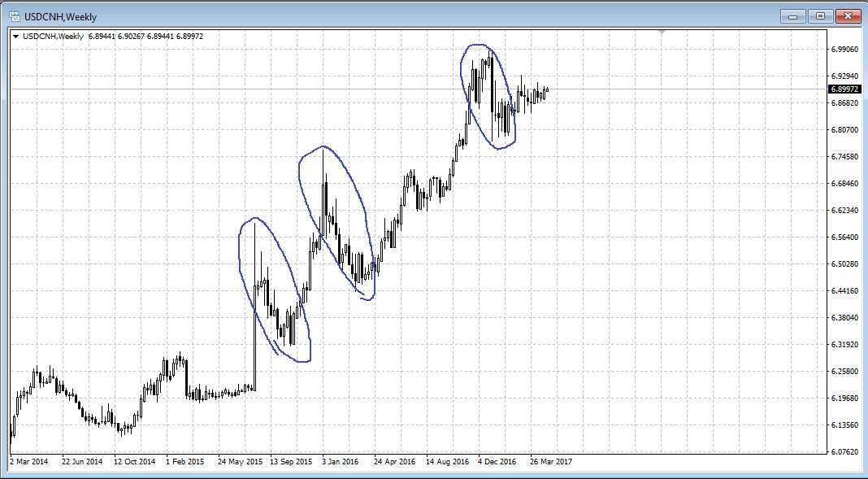This screenshot has width=868, height=479.
Task: Click the 2 Mar 2014 date label
Action: click(x=29, y=462)
